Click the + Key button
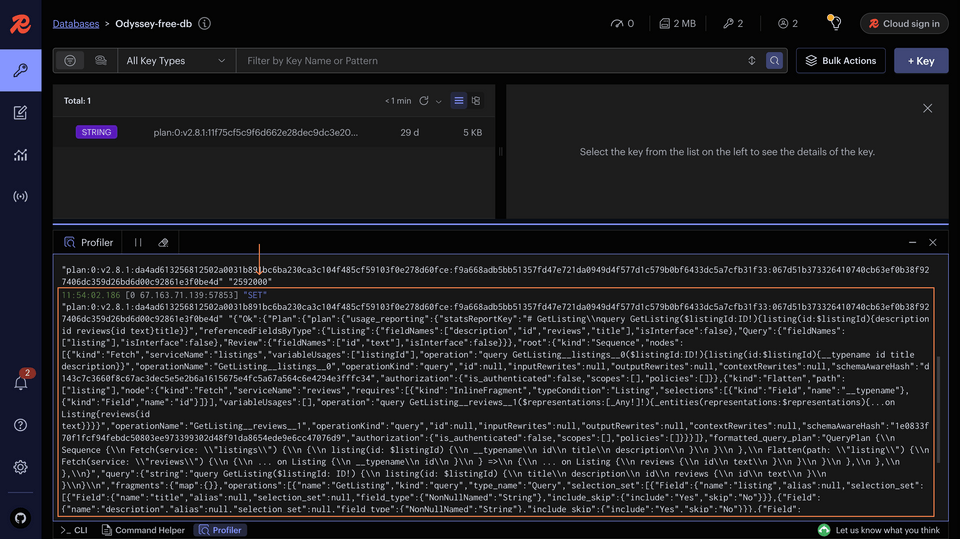The width and height of the screenshot is (960, 539). pyautogui.click(x=921, y=61)
